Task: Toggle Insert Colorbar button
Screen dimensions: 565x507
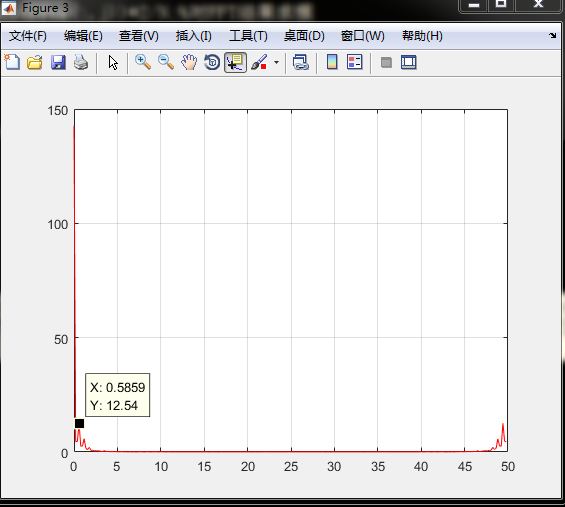Action: click(x=332, y=62)
